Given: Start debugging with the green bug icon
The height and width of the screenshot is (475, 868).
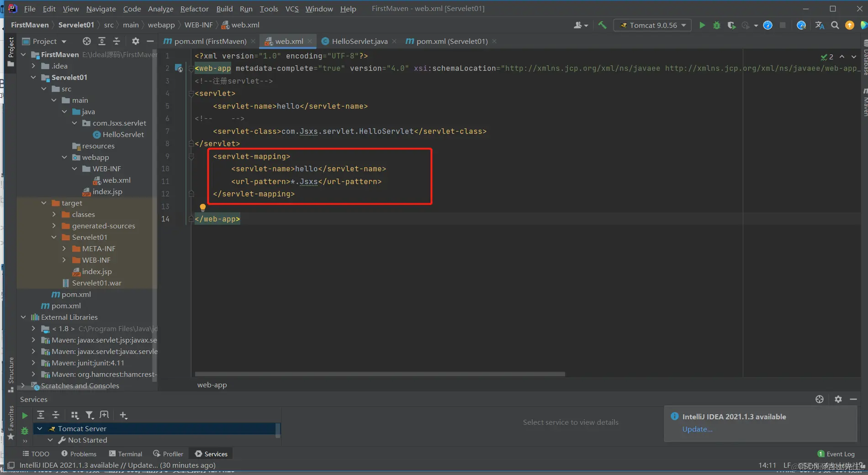Looking at the screenshot, I should pyautogui.click(x=717, y=25).
